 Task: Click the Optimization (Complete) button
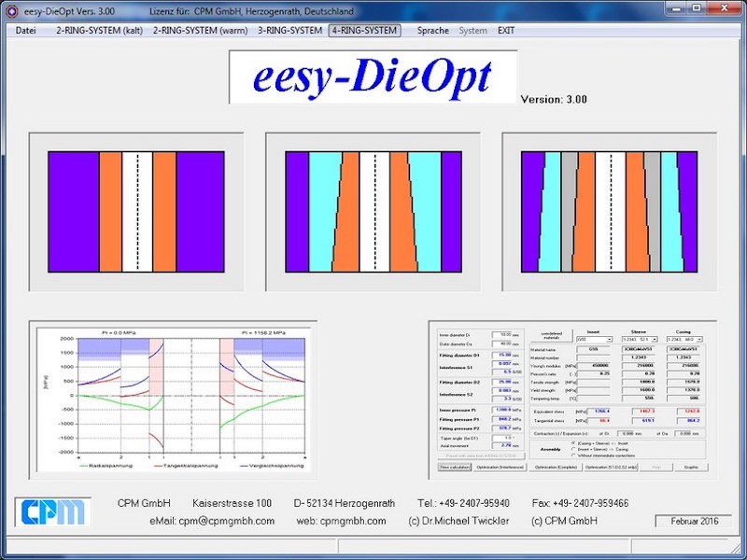tap(556, 468)
